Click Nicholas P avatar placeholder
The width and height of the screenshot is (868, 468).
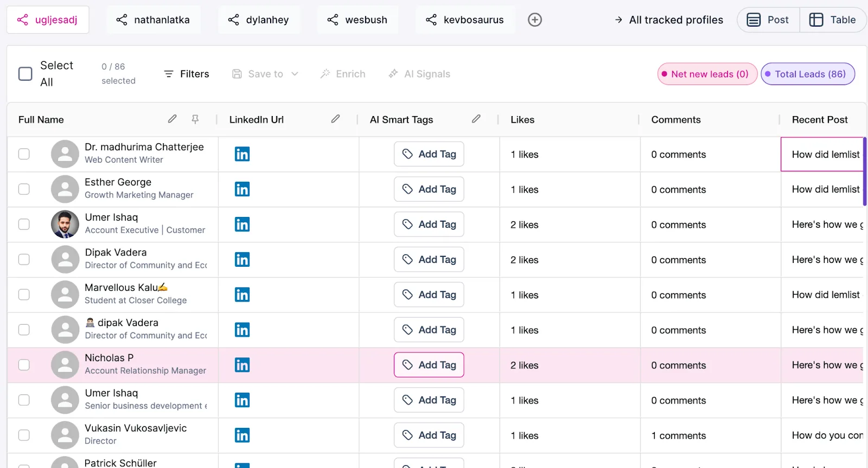65,365
